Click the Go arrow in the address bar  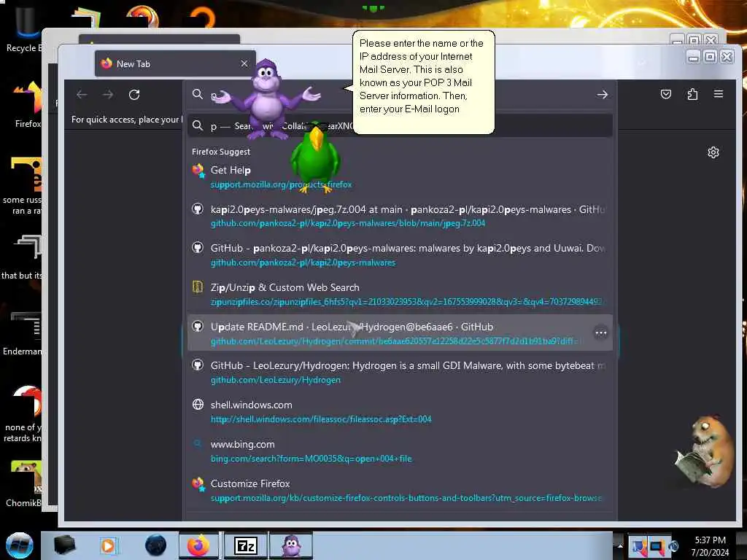pos(602,95)
